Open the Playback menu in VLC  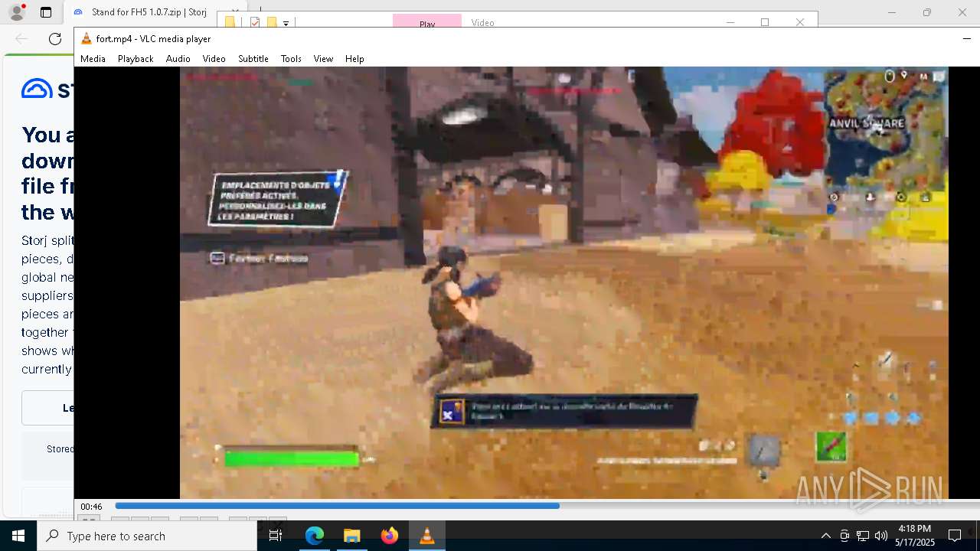(136, 58)
